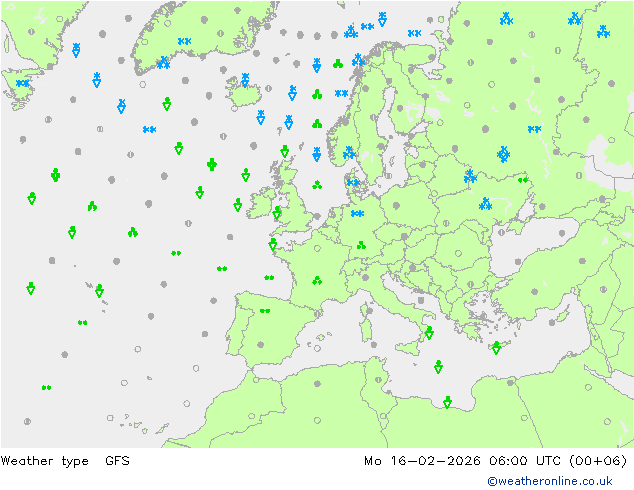Click the open circle near the Balearic Islands
This screenshot has height=490, width=634.
pos(317,348)
